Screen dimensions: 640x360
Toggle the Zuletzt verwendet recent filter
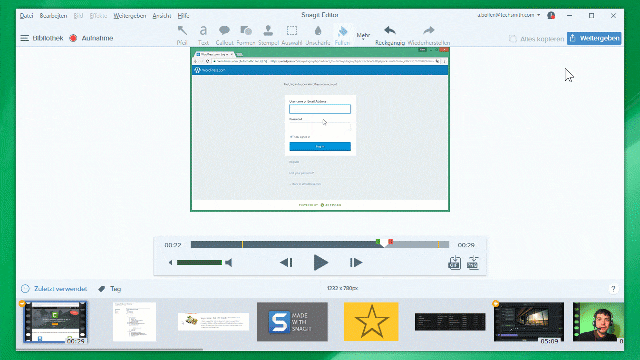pyautogui.click(x=54, y=289)
